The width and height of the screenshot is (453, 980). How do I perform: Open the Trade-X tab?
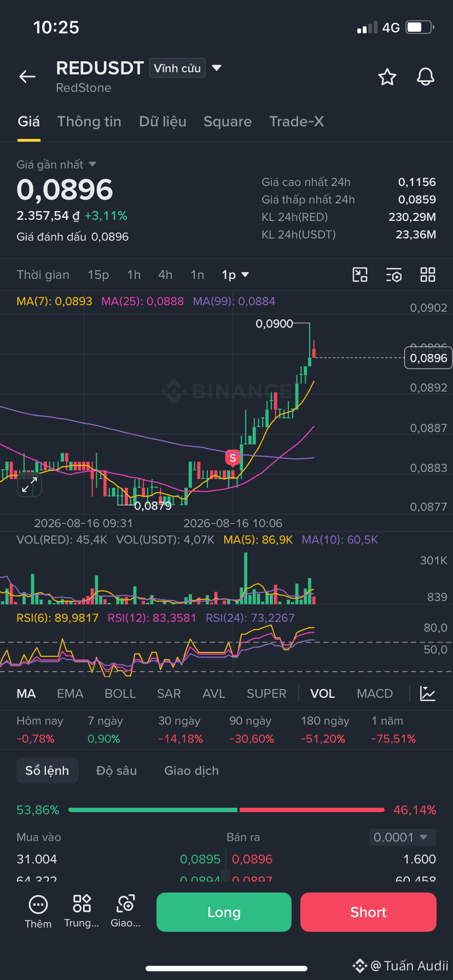point(297,121)
